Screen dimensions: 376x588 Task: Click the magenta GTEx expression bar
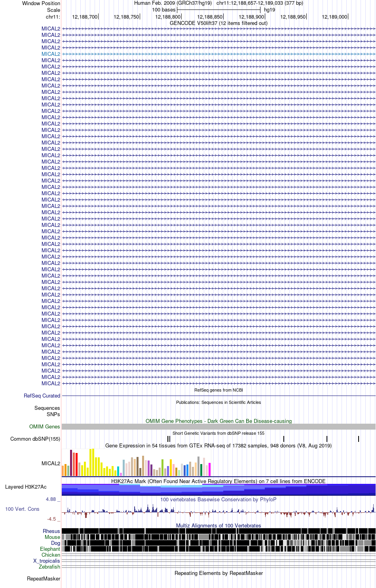(x=209, y=469)
